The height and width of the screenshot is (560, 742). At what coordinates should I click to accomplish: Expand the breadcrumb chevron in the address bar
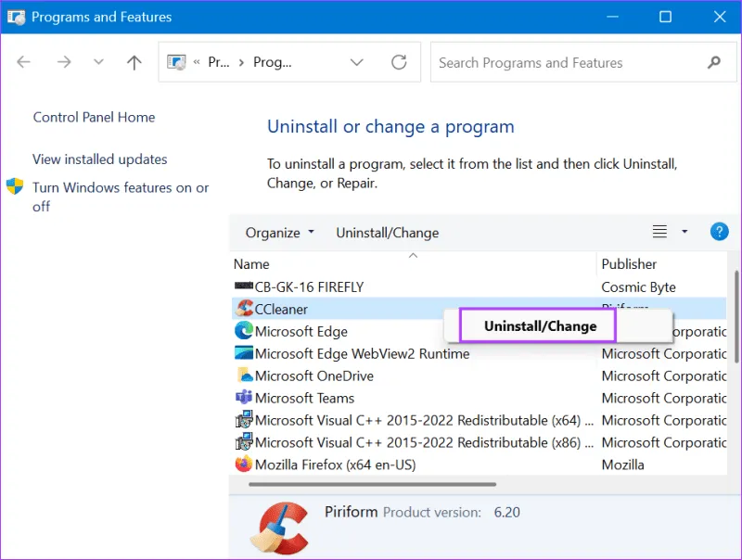click(x=357, y=62)
